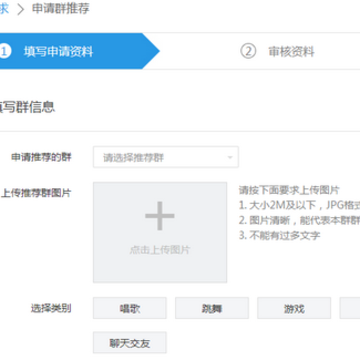Select the 跳舞 category
360x360 pixels.
pyautogui.click(x=212, y=308)
